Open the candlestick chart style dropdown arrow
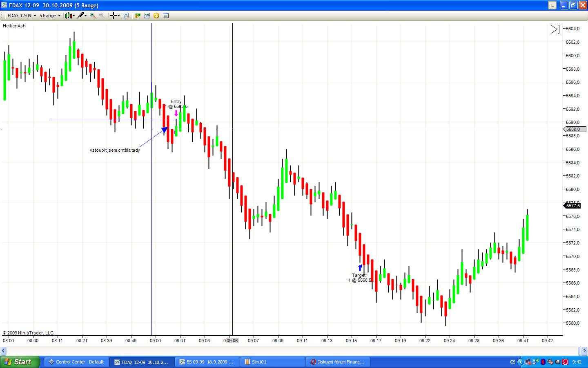Screen dimensions: 588x368 74,16
